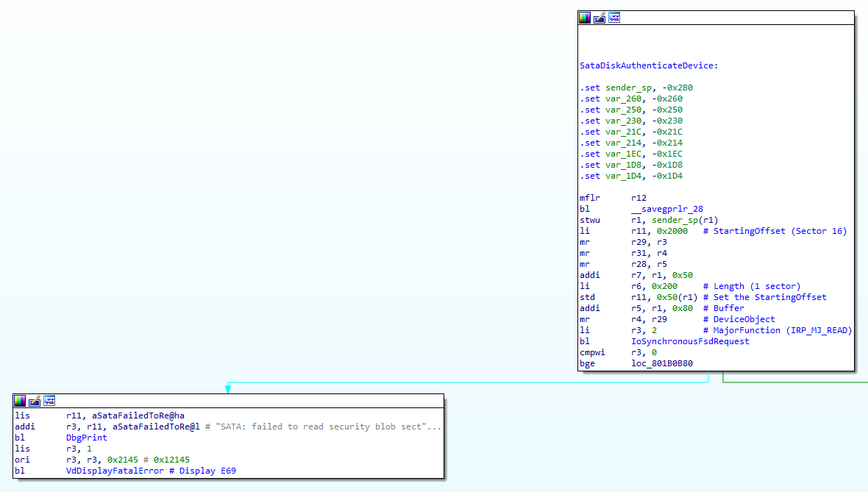Click the 'mr r31, r4' instruction
The image size is (868, 492).
coord(623,254)
